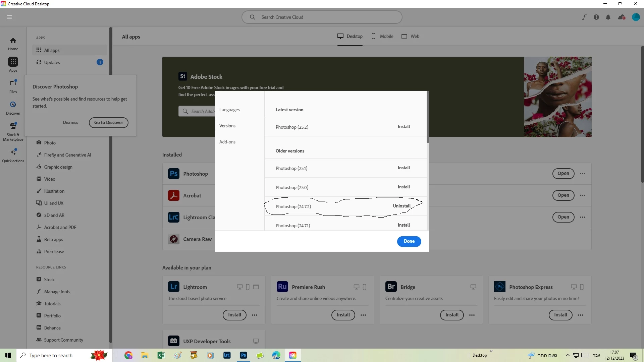Click the fonts icon in header
The height and width of the screenshot is (362, 644).
(x=584, y=17)
